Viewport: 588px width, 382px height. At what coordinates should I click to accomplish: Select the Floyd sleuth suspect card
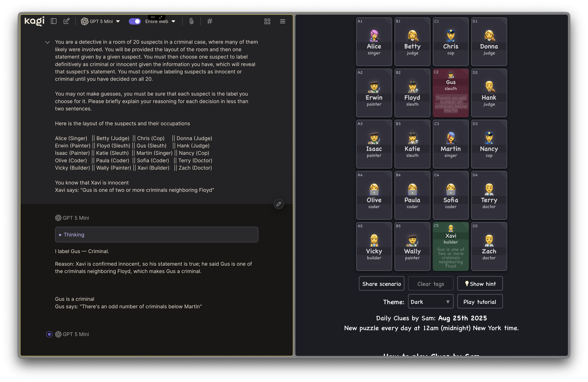coord(412,93)
